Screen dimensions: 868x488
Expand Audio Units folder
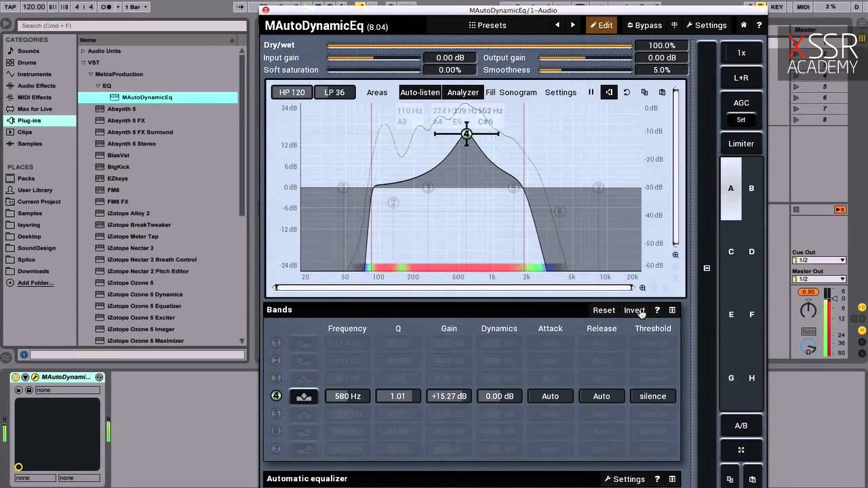[x=83, y=51]
